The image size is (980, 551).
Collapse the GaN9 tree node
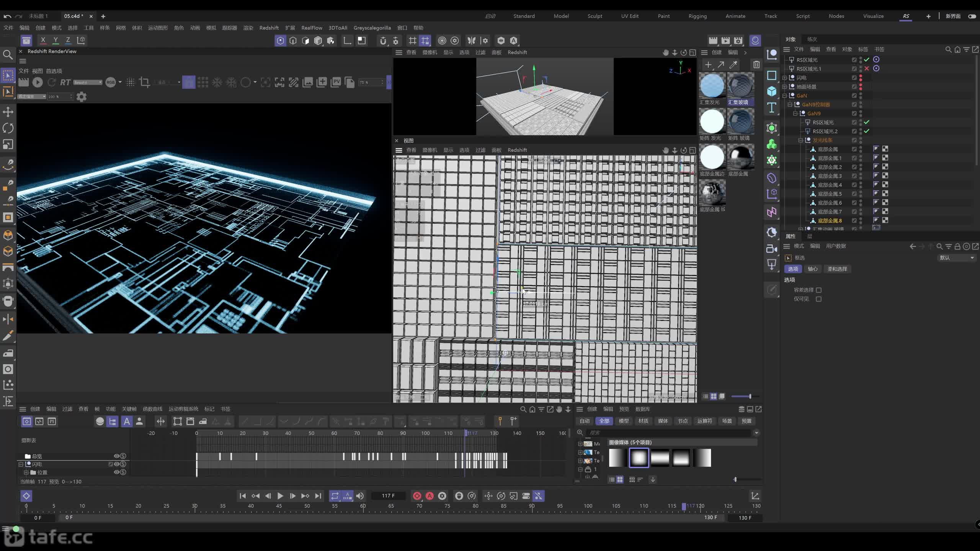795,114
